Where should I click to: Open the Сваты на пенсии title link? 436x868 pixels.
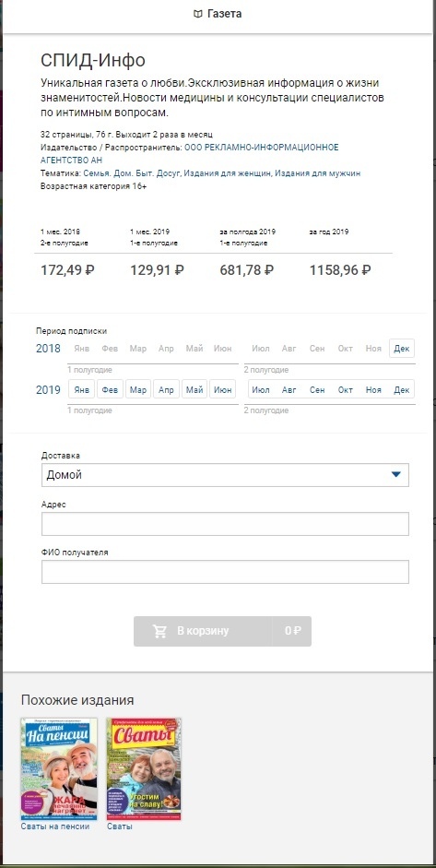point(55,826)
